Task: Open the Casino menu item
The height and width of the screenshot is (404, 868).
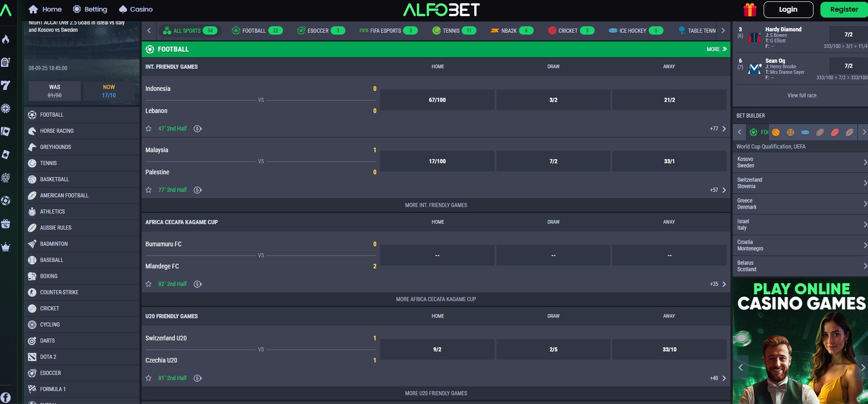Action: pos(136,9)
